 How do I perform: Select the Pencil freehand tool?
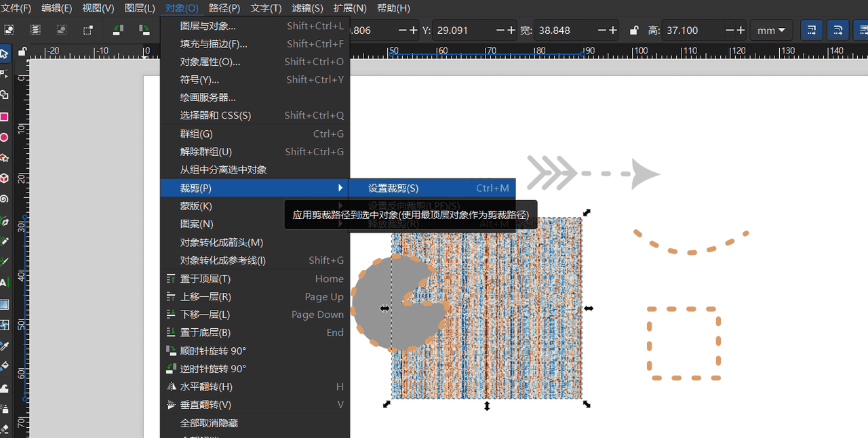4,241
